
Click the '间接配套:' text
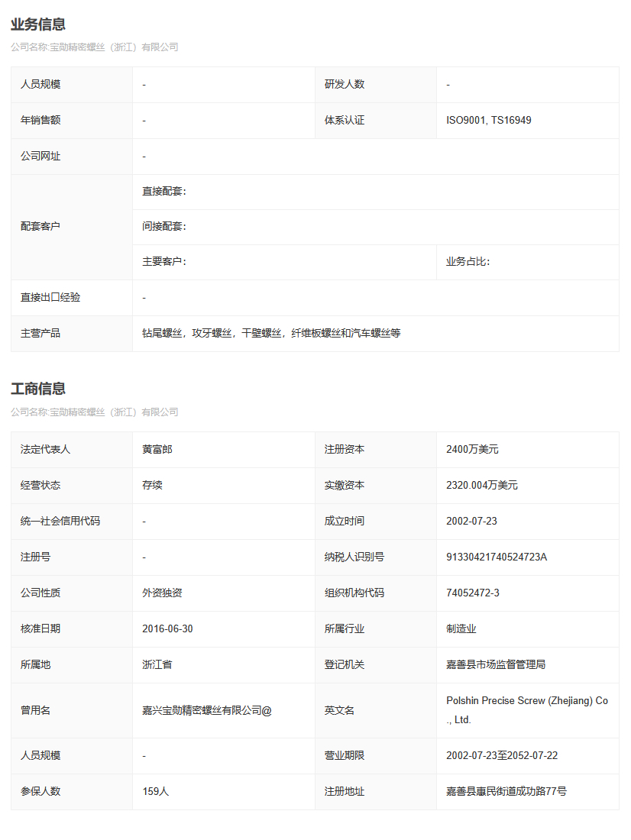(x=164, y=226)
